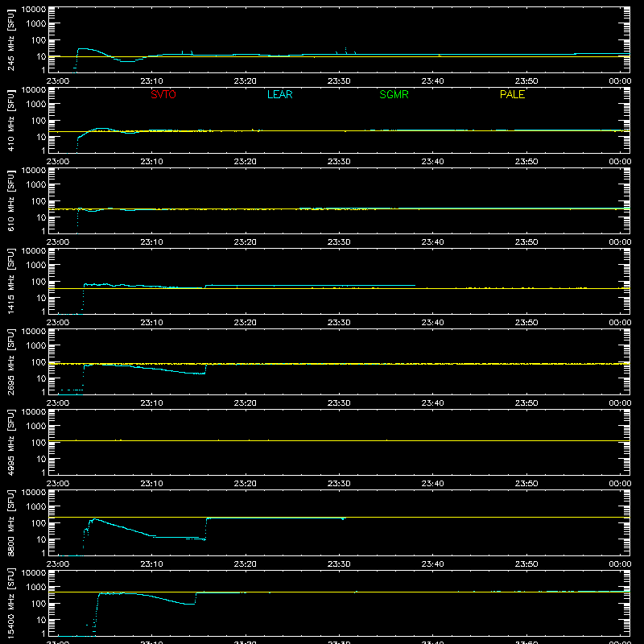Select the 4995 MHz [SFU] axis label
The width and height of the screenshot is (644, 644).
10,443
